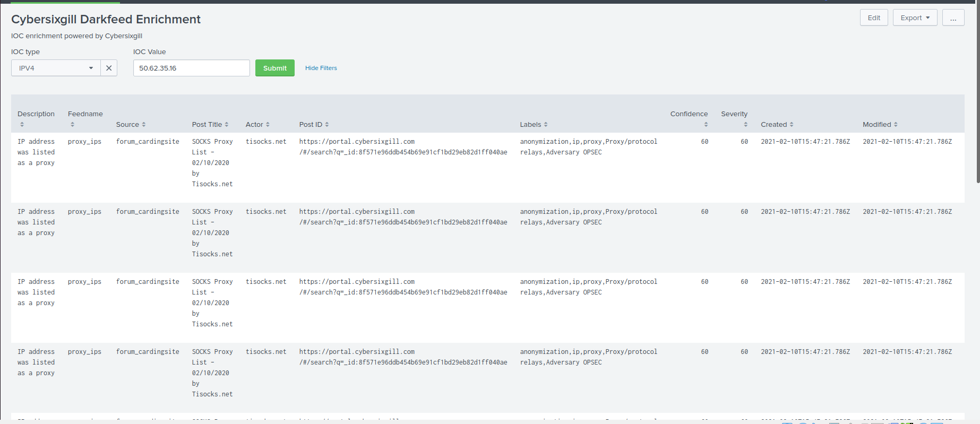Screen dimensions: 980x424
Task: Select third row's proxy_ips feedname cell
Action: click(x=84, y=282)
